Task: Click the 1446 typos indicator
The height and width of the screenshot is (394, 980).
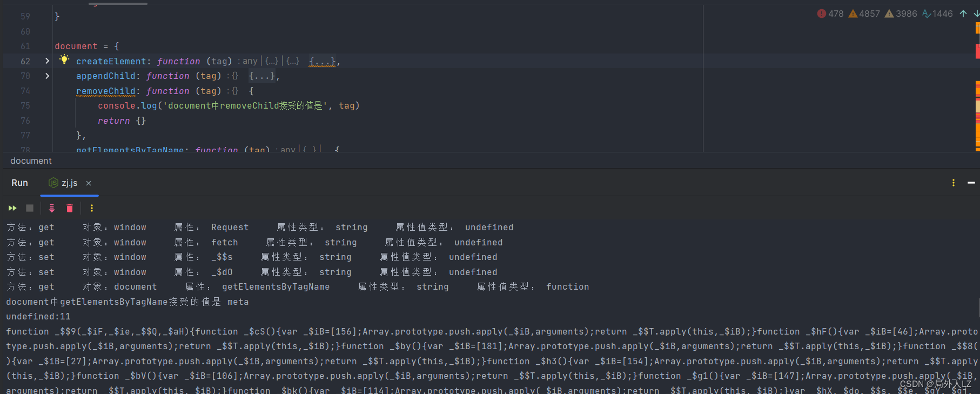Action: point(937,14)
